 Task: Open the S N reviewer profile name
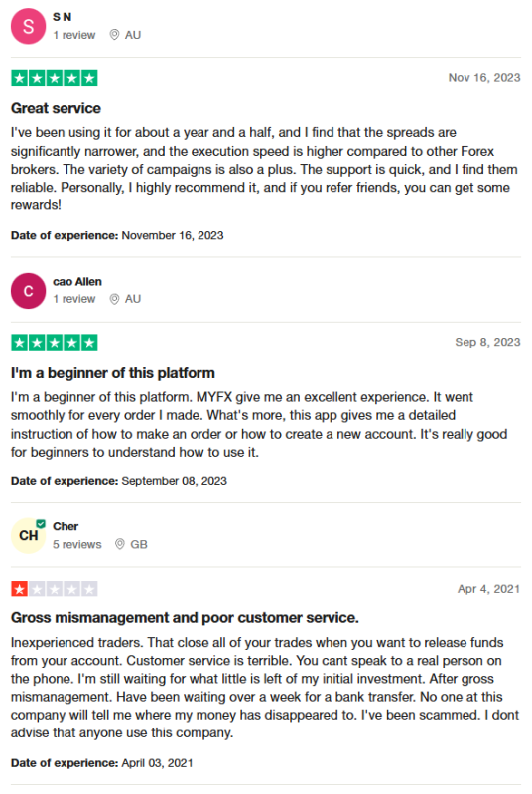pyautogui.click(x=63, y=17)
